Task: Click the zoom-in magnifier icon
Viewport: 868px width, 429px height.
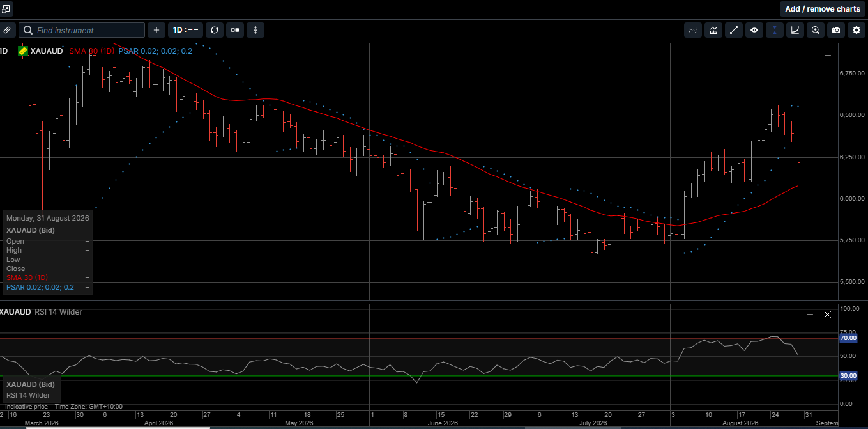Action: pyautogui.click(x=816, y=30)
